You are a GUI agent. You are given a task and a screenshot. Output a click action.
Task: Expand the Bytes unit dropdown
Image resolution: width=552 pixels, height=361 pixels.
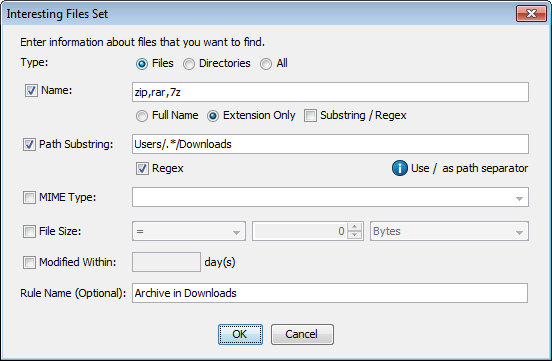point(449,231)
